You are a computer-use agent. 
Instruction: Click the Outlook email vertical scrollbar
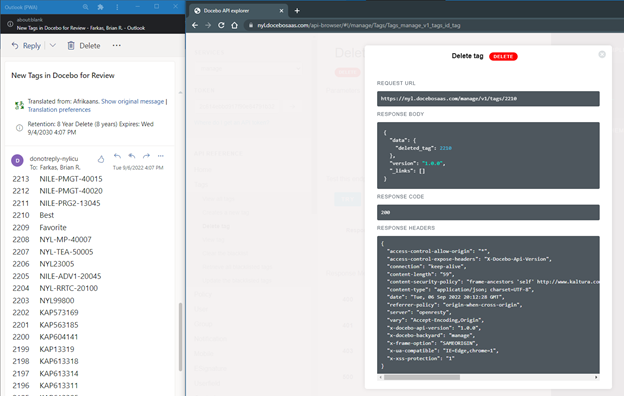click(x=180, y=337)
